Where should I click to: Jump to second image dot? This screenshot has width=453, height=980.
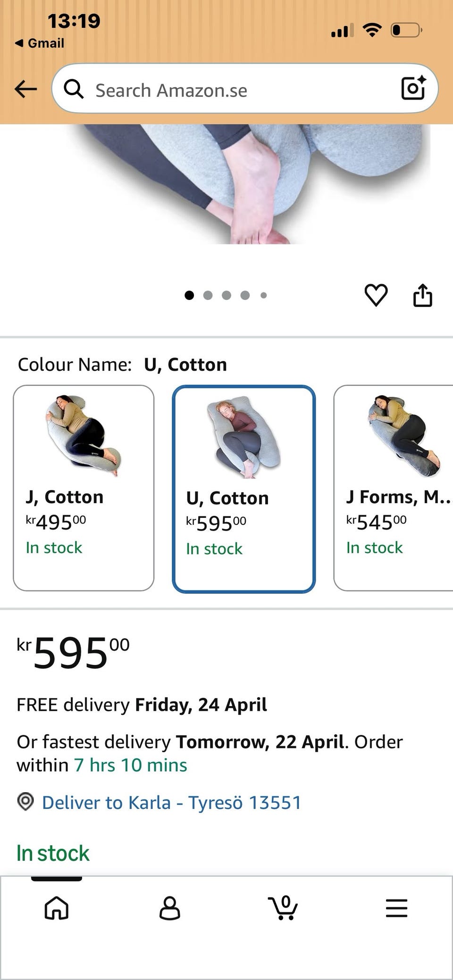click(208, 295)
